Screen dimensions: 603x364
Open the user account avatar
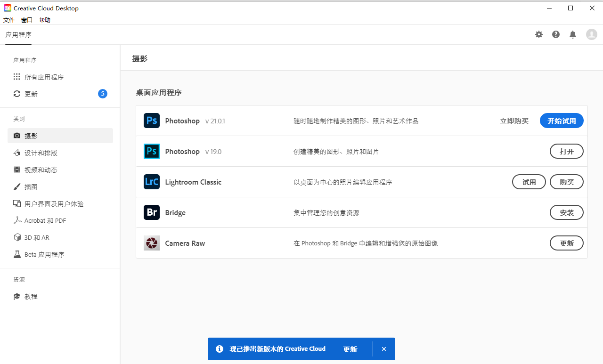pyautogui.click(x=592, y=34)
